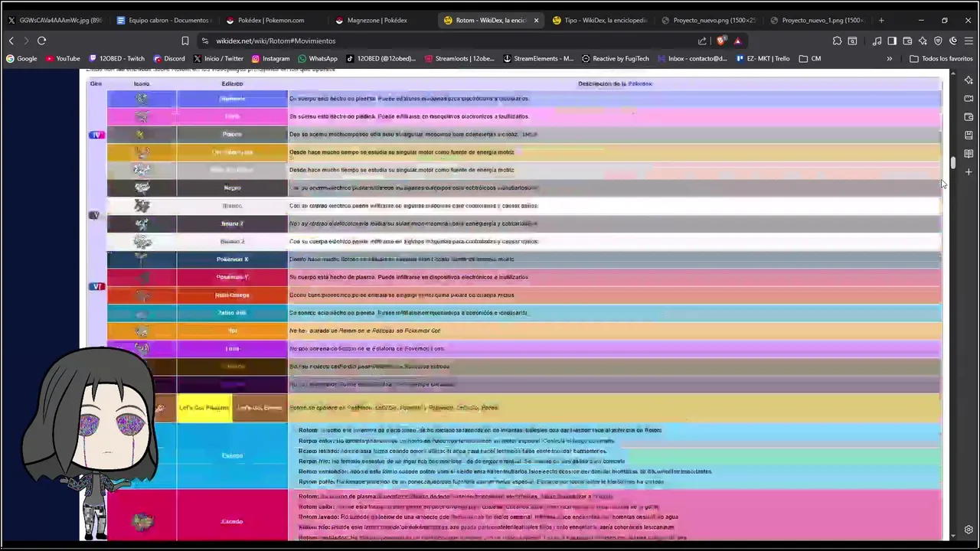
Task: Open Brave Talk video camera in sidebar
Action: pos(969,99)
